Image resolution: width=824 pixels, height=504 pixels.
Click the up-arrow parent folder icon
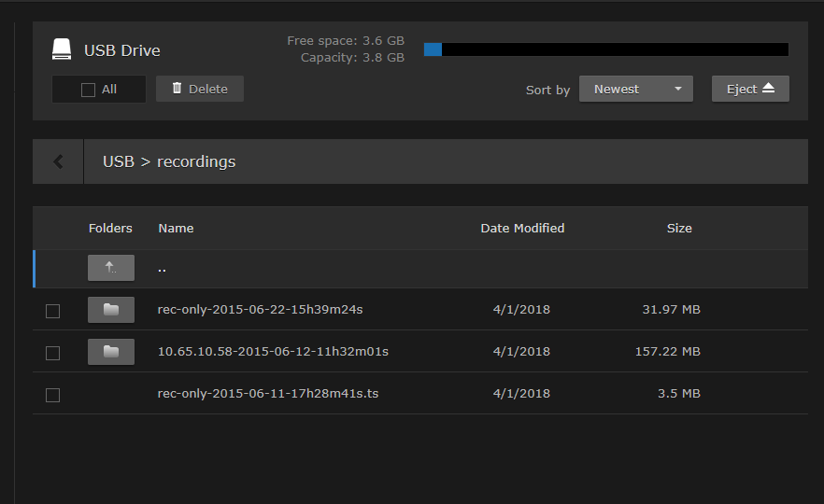click(111, 268)
